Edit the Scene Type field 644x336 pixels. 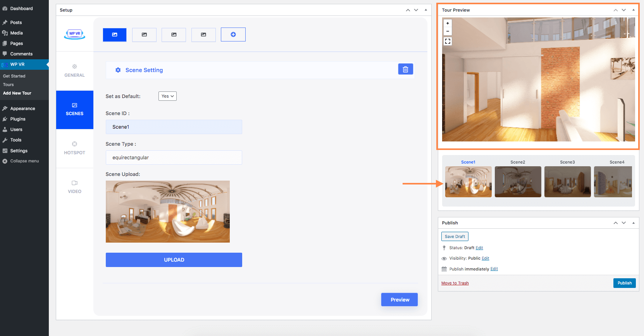click(x=174, y=157)
